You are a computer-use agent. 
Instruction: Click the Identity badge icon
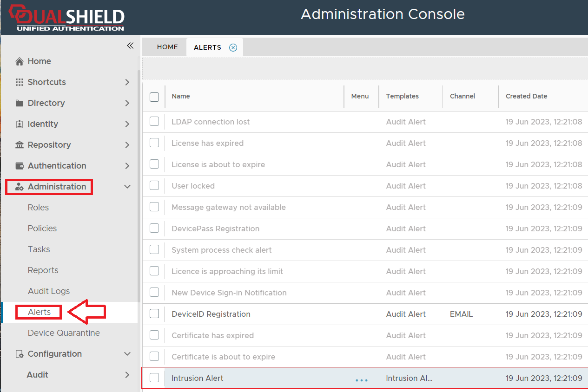click(20, 124)
